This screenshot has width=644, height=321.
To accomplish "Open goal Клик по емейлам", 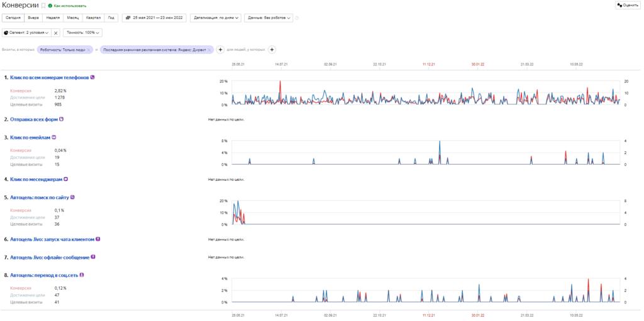I will pos(30,138).
